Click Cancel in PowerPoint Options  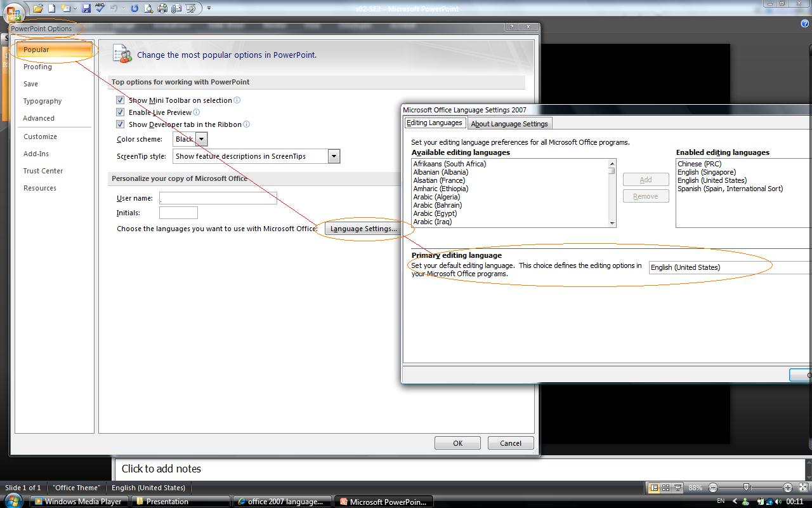[510, 443]
